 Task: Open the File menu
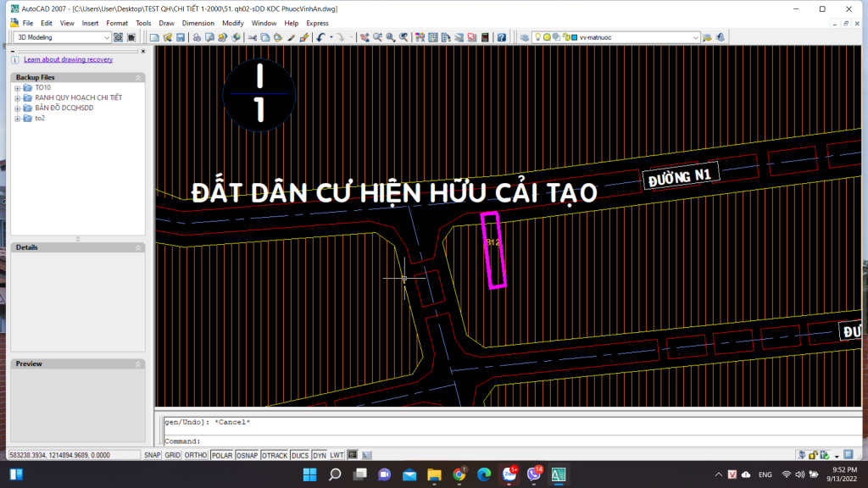[x=28, y=23]
